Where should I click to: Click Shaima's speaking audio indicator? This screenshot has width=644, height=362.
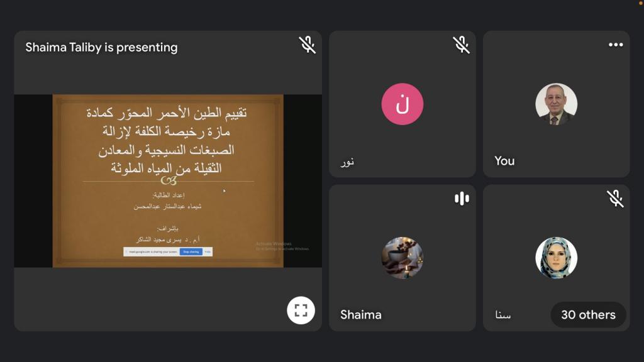click(x=462, y=199)
